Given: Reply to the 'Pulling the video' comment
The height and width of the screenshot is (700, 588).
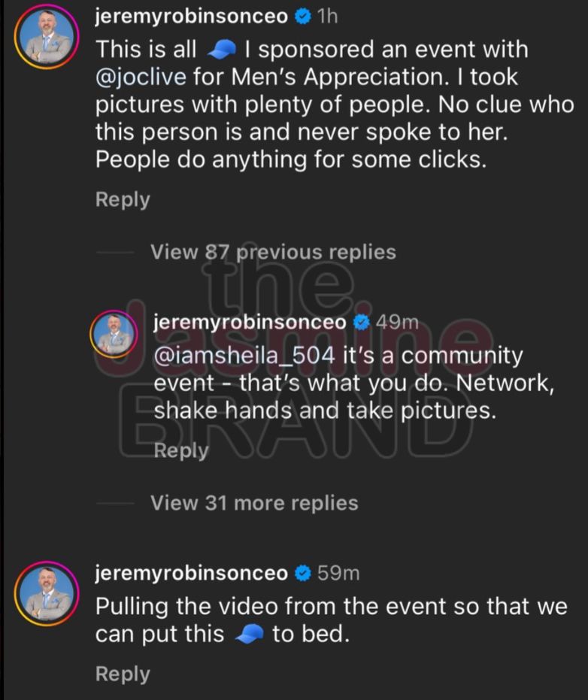Looking at the screenshot, I should click(123, 674).
